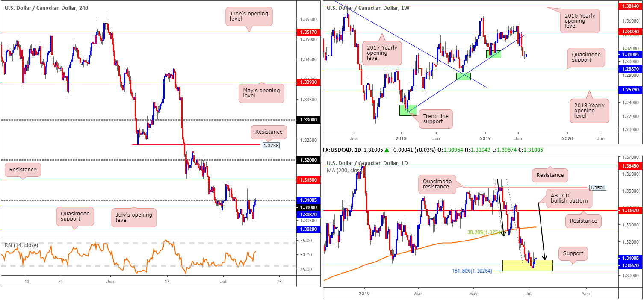644x300 pixels.
Task: Click the 1.3521 value label
Action: coord(597,188)
